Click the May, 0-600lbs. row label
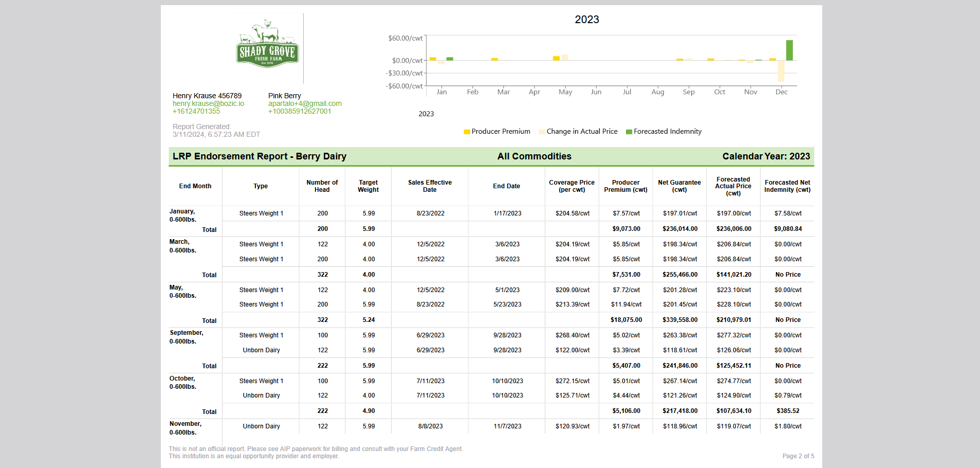The width and height of the screenshot is (980, 468). 183,292
